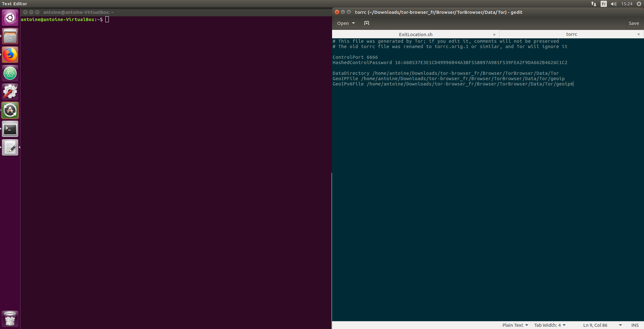Launch Atom editor from the dock
The width and height of the screenshot is (644, 329).
[10, 73]
